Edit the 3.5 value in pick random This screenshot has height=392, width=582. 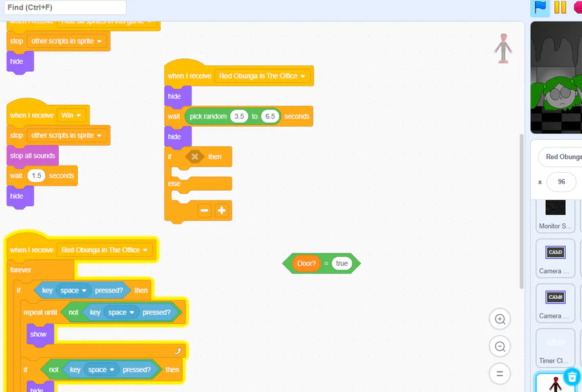(x=239, y=116)
